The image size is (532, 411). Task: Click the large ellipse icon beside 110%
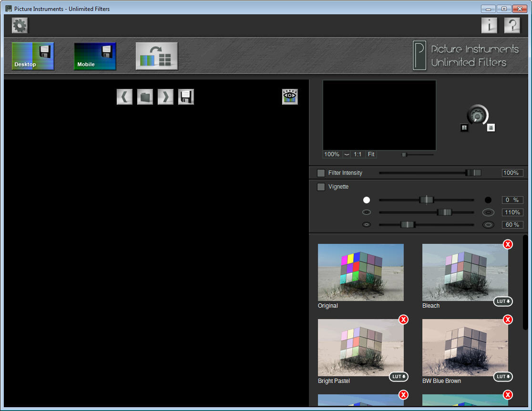coord(488,212)
